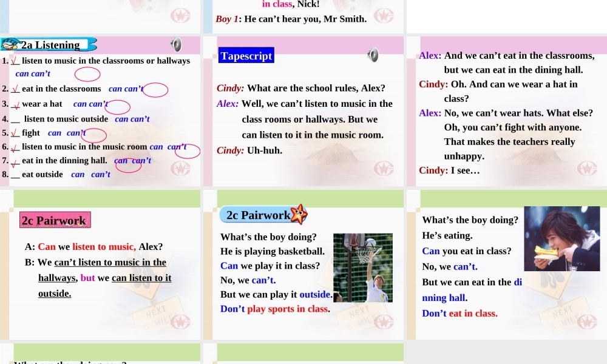Play the speaker icon on the 2a Listening slide
Image resolution: width=607 pixels, height=364 pixels.
(x=176, y=45)
